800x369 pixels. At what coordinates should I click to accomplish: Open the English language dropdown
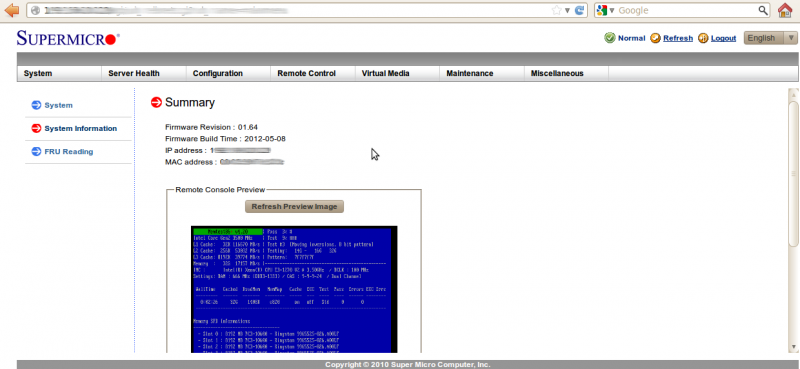click(770, 38)
